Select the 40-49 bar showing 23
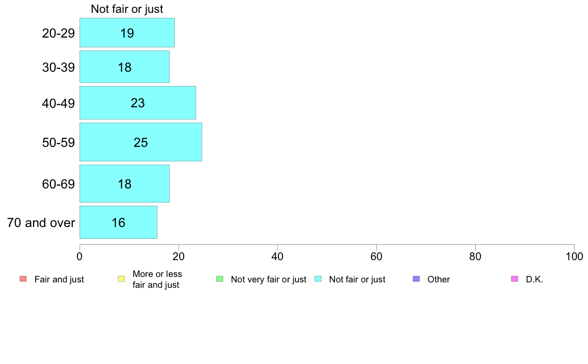This screenshot has height=364, width=588. tap(138, 103)
